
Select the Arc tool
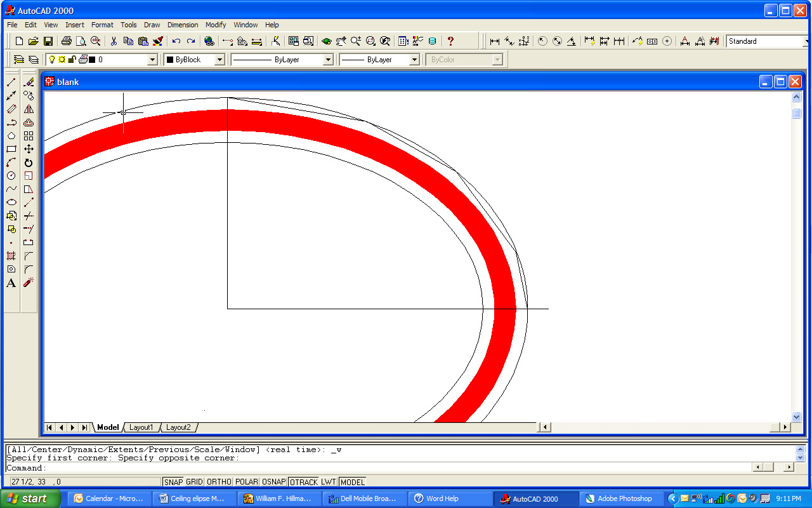coord(11,163)
